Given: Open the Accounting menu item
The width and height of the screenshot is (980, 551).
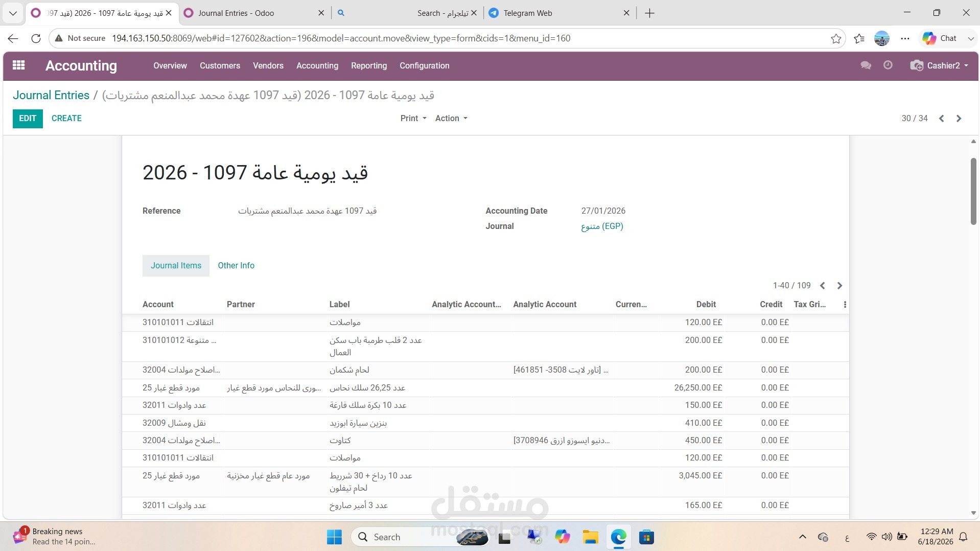Looking at the screenshot, I should tap(317, 65).
